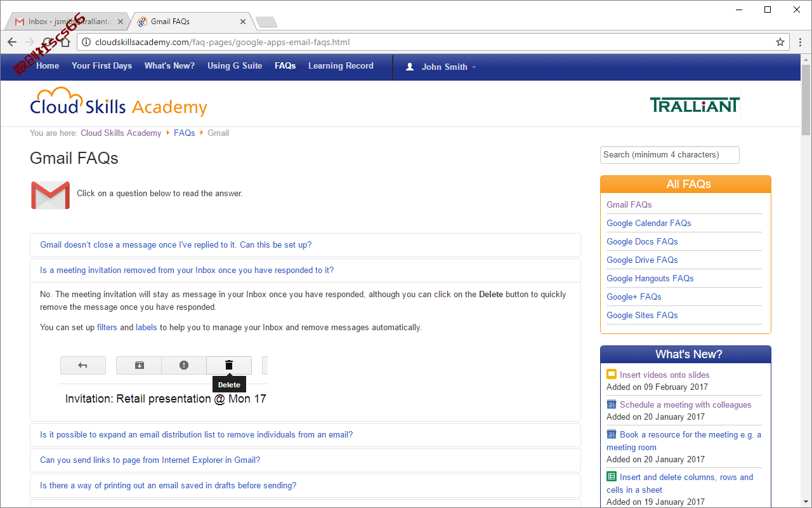This screenshot has width=812, height=508.
Task: Open Insert videos onto slides link
Action: (664, 375)
